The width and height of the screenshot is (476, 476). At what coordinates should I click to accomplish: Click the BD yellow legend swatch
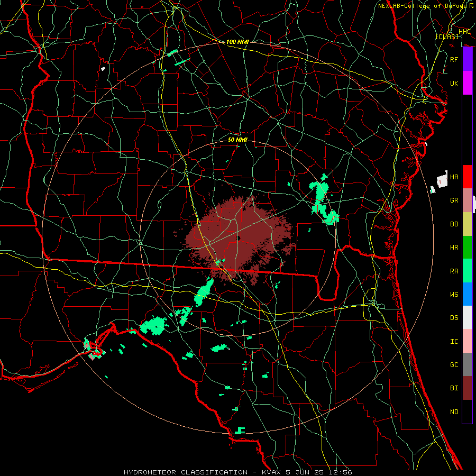coord(467,224)
